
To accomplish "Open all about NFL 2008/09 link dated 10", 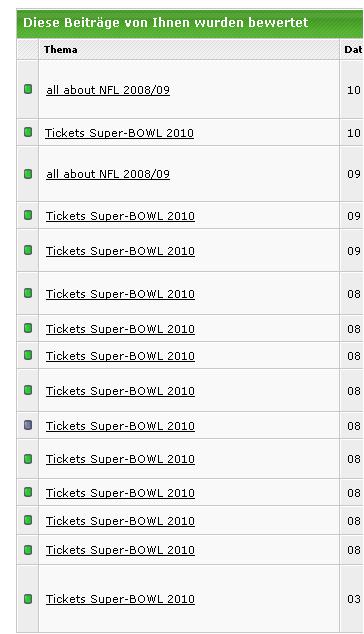I will pos(108,90).
